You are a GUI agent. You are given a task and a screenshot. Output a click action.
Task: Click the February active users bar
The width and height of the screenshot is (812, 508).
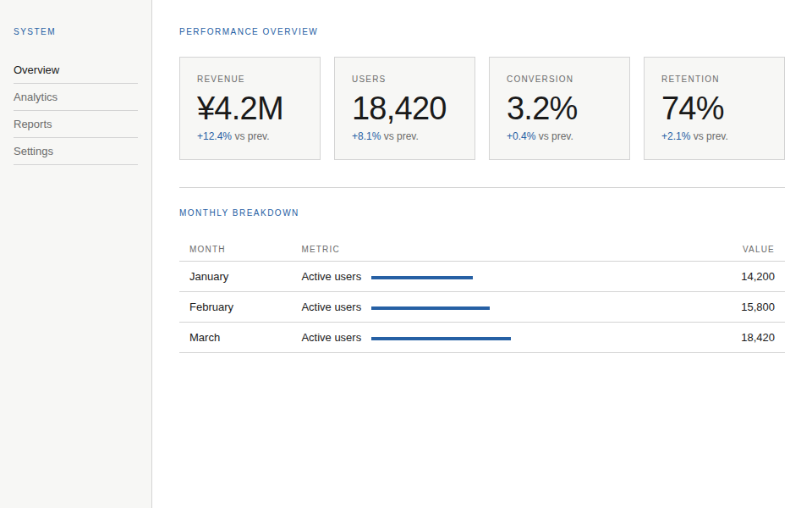coord(431,308)
